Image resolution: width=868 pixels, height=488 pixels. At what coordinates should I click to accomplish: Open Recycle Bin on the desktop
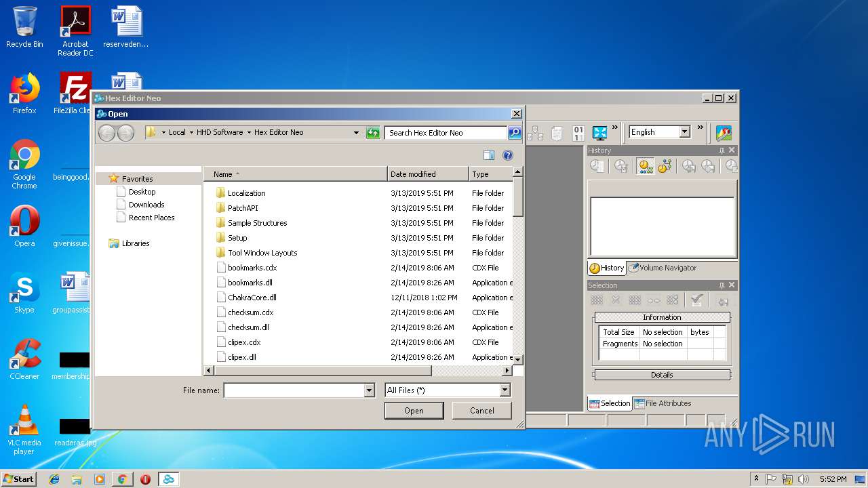24,27
